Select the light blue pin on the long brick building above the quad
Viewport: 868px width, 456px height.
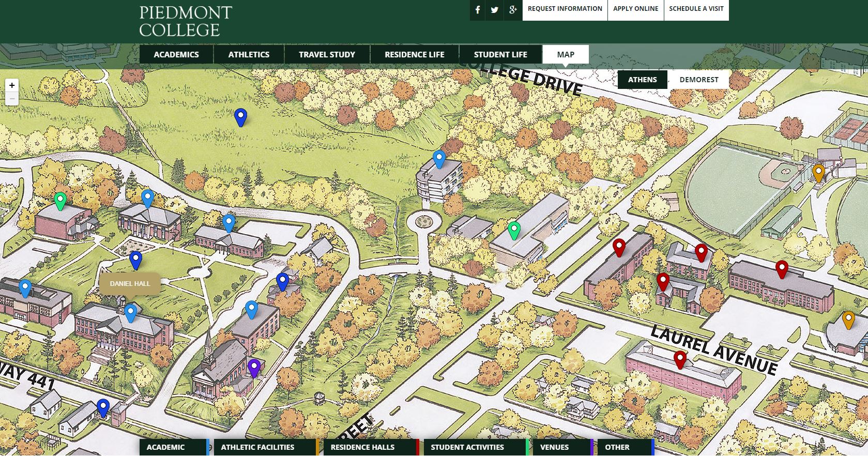coord(229,223)
